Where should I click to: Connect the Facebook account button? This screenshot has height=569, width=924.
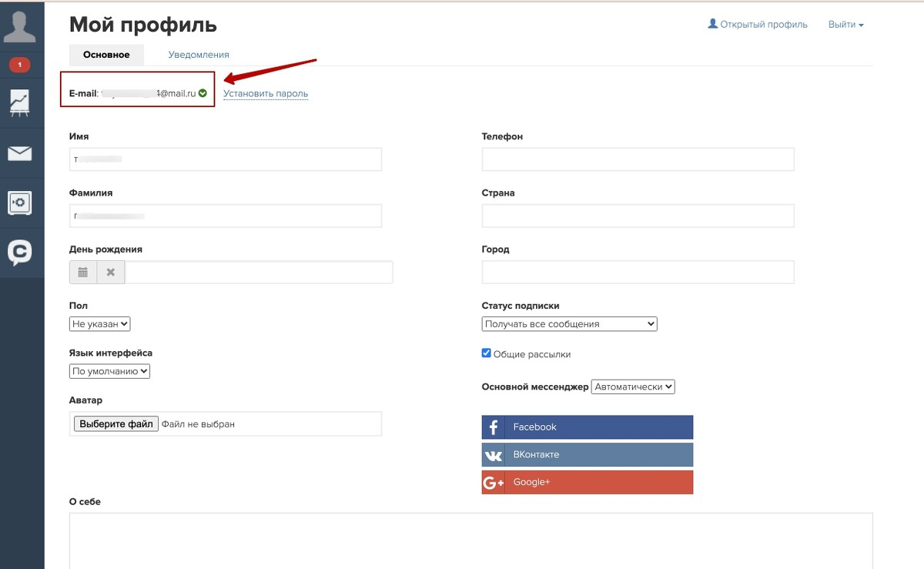point(588,427)
